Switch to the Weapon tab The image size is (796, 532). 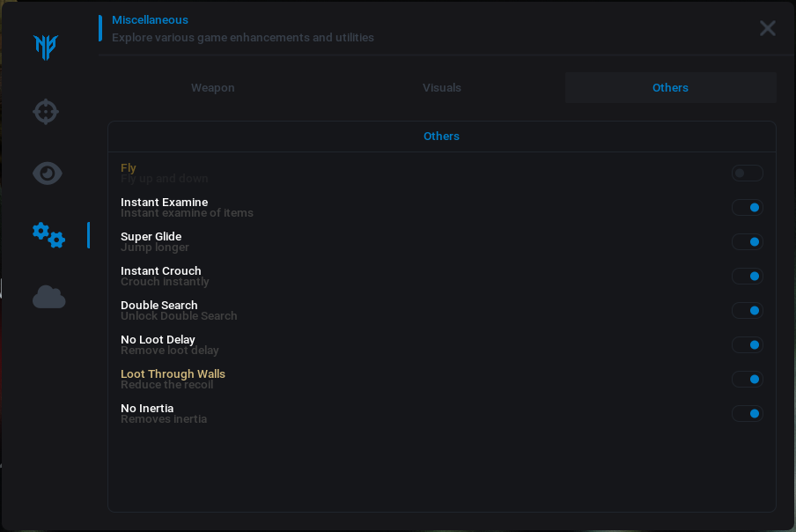point(213,88)
